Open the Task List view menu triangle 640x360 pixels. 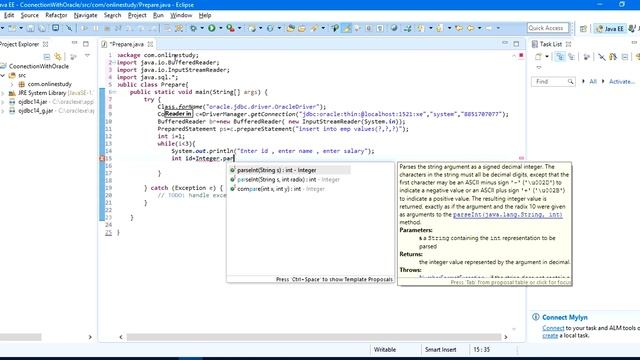point(539,67)
